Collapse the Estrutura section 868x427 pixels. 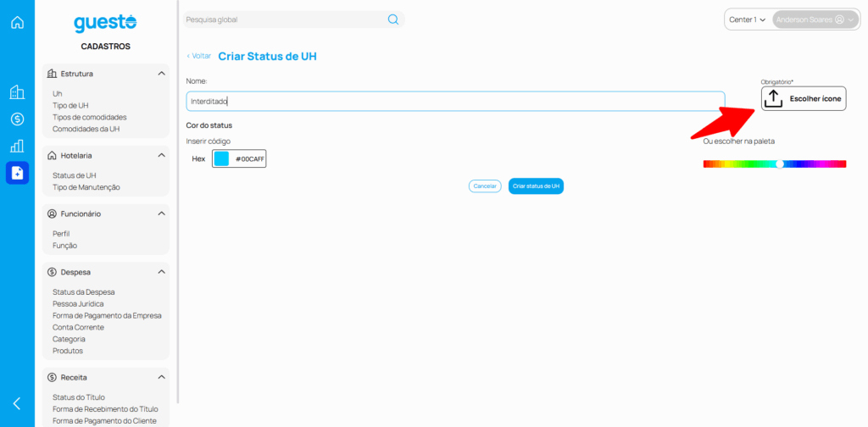[161, 74]
